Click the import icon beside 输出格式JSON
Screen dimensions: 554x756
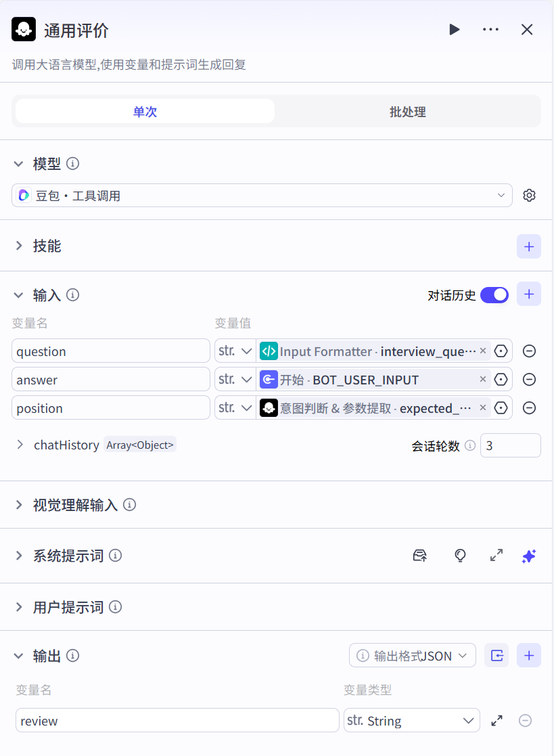tap(497, 655)
